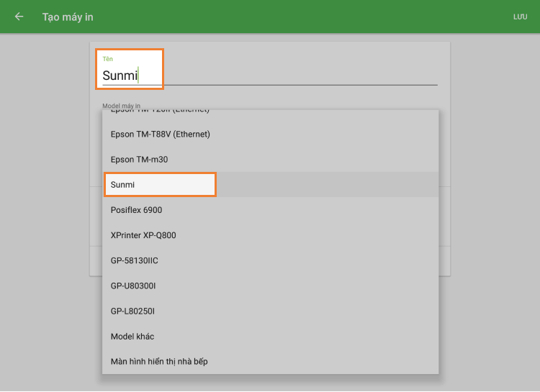Click the small green Tên label

pos(108,59)
